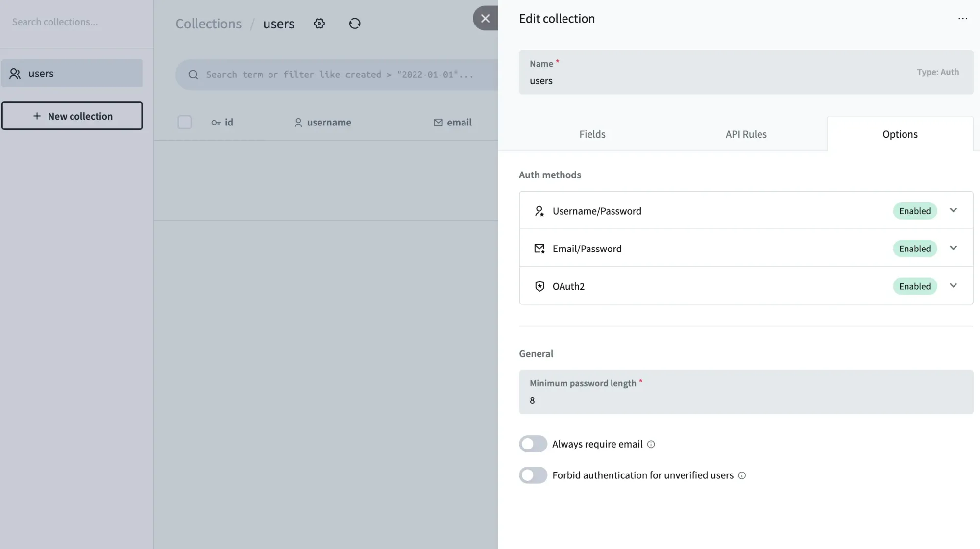Click the General section heading
Image resolution: width=980 pixels, height=549 pixels.
pyautogui.click(x=536, y=354)
